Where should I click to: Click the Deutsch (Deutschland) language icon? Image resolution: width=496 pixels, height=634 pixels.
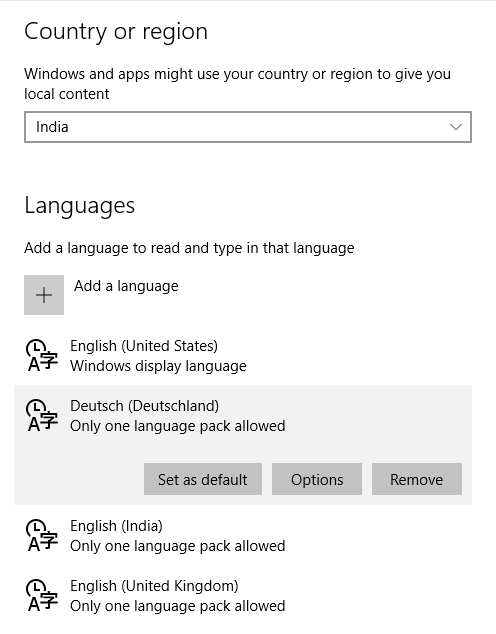(x=42, y=415)
